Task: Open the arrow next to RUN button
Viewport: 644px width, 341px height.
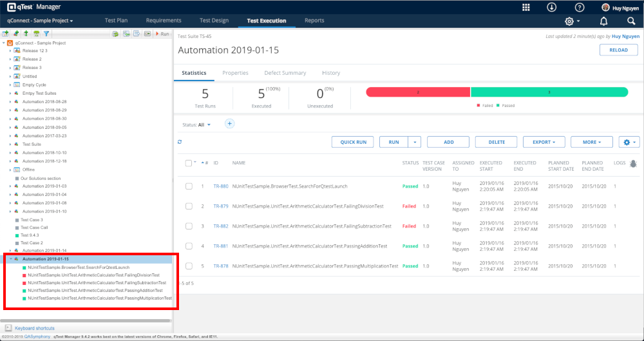Action: point(415,142)
